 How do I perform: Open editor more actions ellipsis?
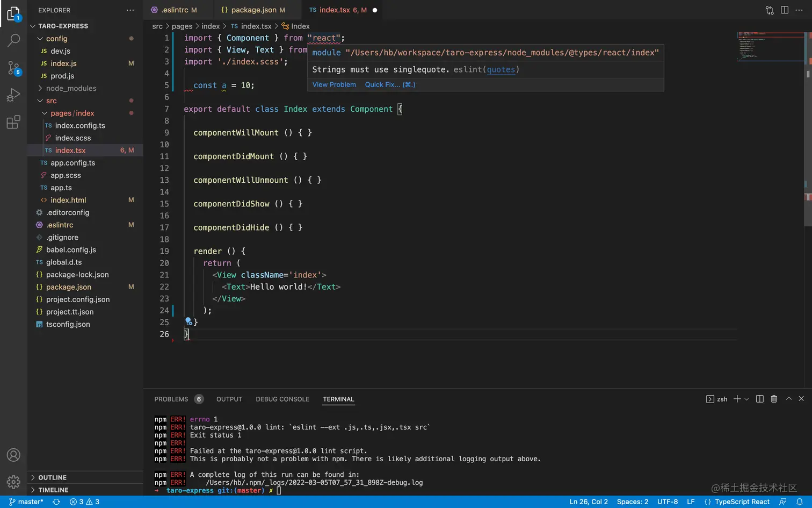[x=799, y=10]
